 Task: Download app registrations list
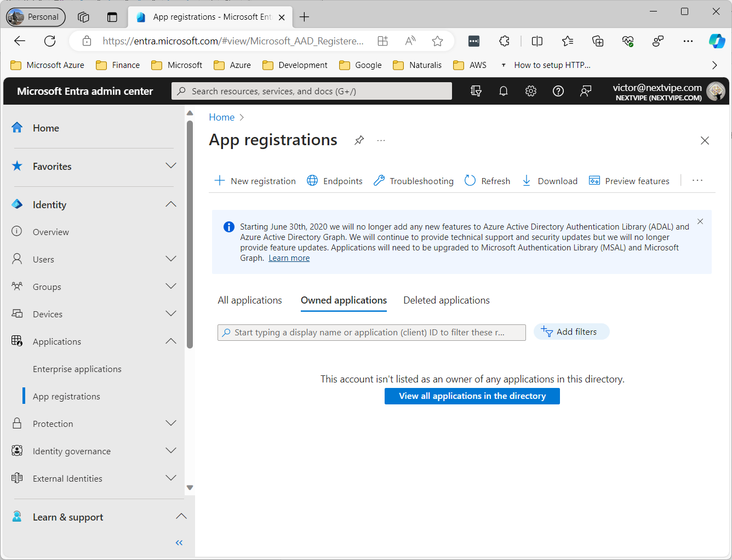click(x=550, y=181)
